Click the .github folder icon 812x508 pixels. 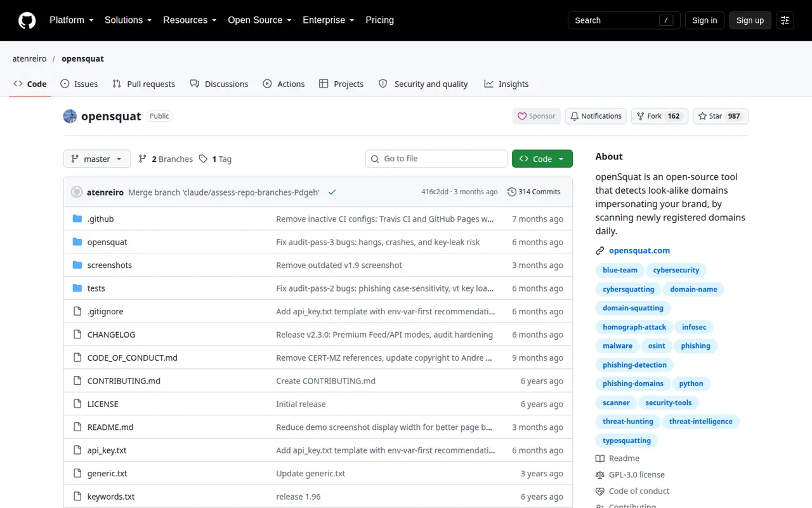point(77,219)
